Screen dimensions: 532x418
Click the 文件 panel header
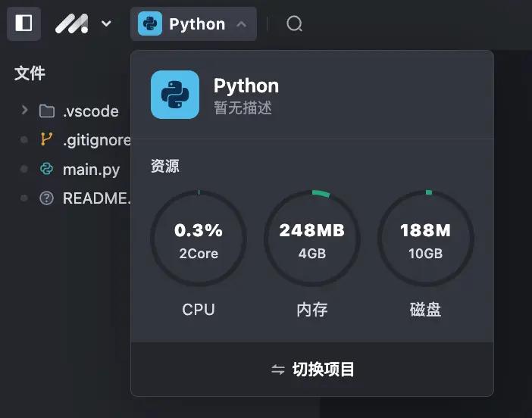tap(30, 73)
